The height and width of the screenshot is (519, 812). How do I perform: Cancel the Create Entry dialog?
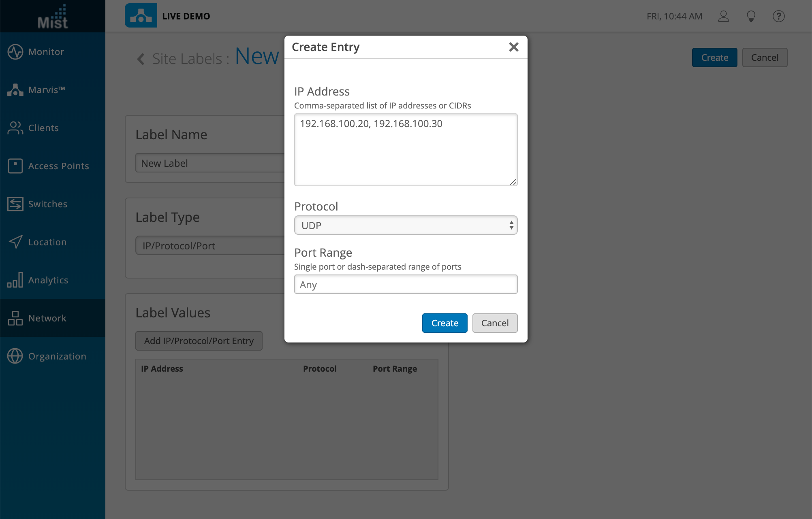[495, 323]
